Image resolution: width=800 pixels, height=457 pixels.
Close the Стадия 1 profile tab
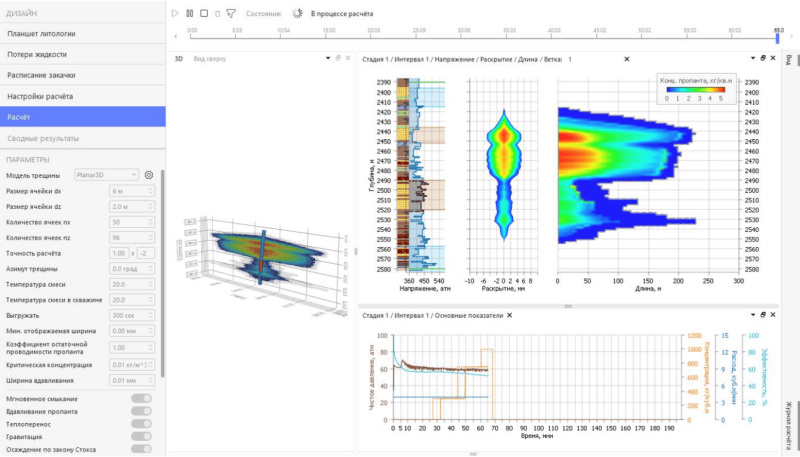coord(627,59)
